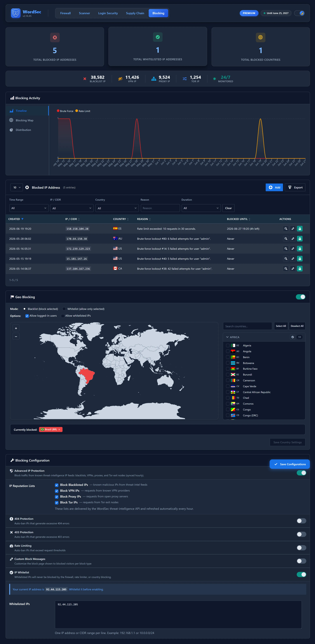Check Allow whitelisted IPs option
Screen dimensions: 315x644
pyautogui.click(x=63, y=316)
